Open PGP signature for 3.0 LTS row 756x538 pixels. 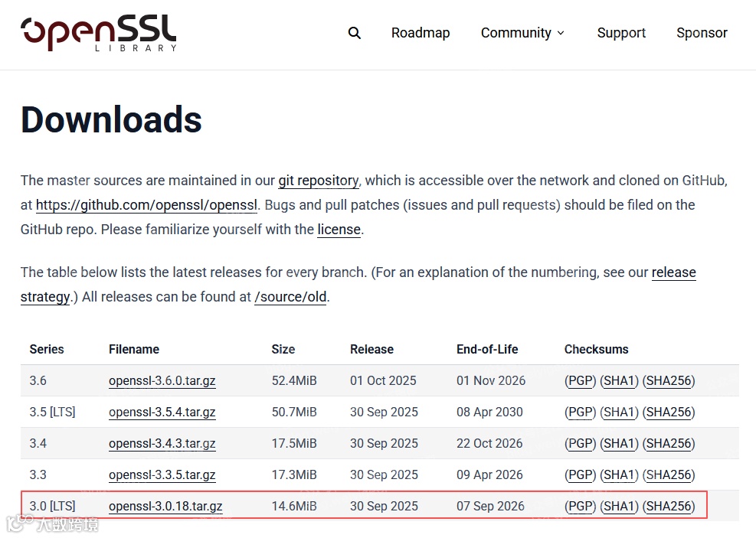pos(580,506)
